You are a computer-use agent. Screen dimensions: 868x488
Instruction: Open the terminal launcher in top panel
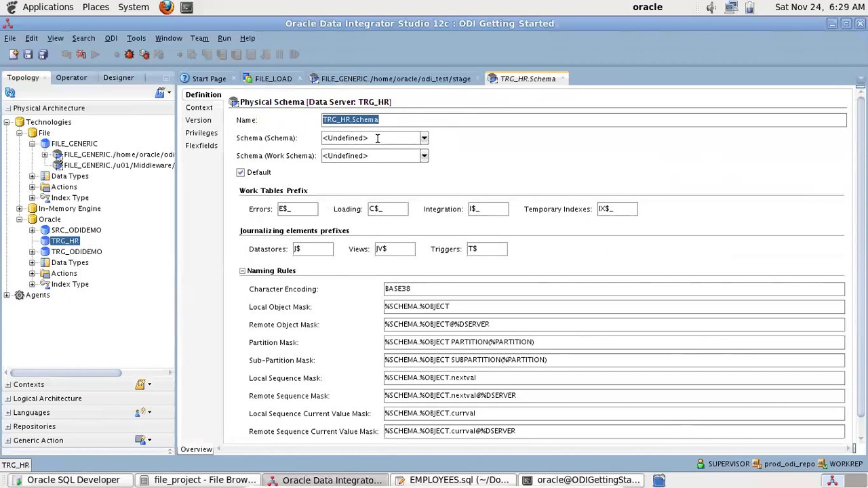tap(186, 7)
